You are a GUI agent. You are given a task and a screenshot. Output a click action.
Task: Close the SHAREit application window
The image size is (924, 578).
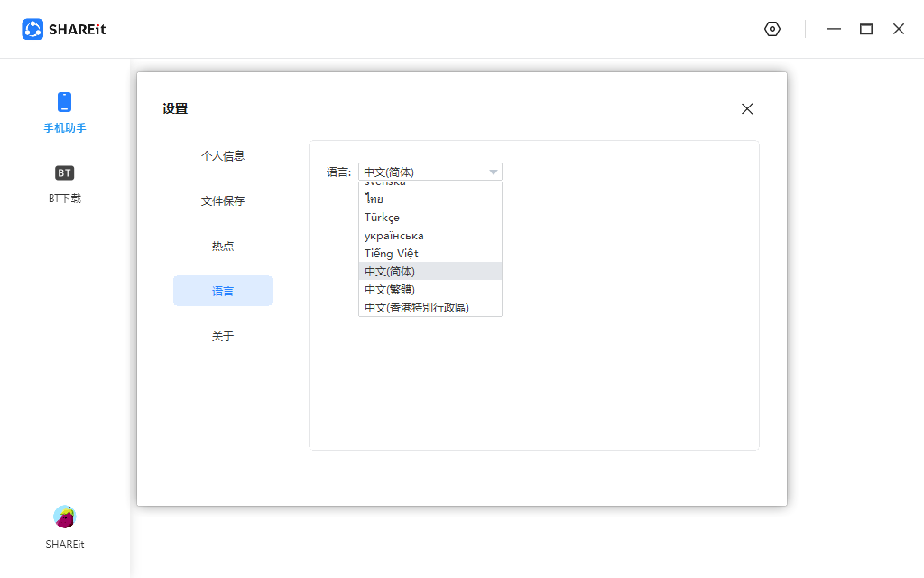(x=898, y=29)
